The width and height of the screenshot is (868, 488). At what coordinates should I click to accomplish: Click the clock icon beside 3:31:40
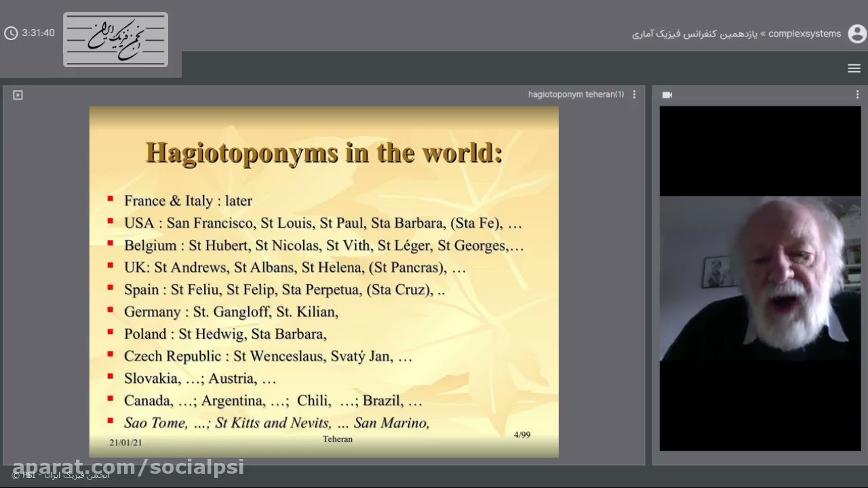tap(11, 33)
